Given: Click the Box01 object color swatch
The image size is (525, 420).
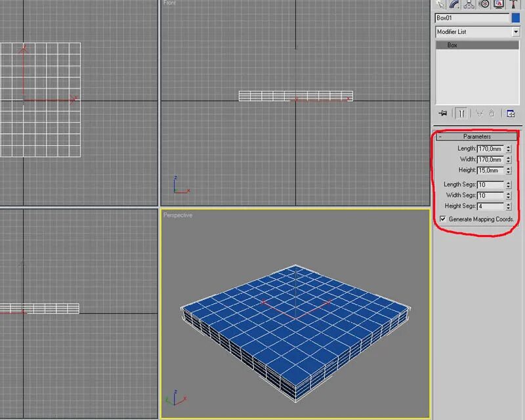Looking at the screenshot, I should [516, 18].
